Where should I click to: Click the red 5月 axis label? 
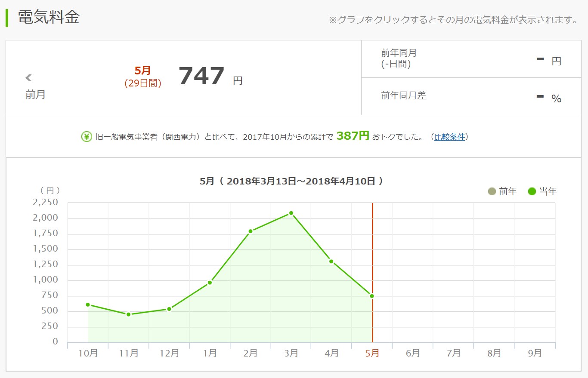tap(372, 353)
